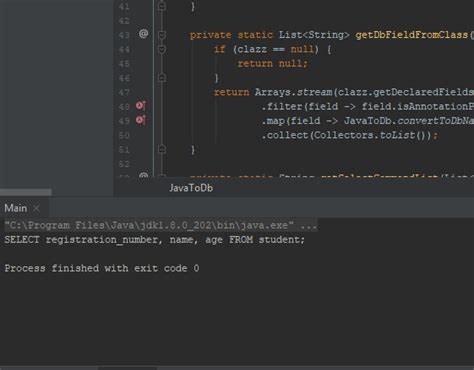Click the .collect(Collectors.toList()) call
Screen dimensions: 474x370
point(349,135)
